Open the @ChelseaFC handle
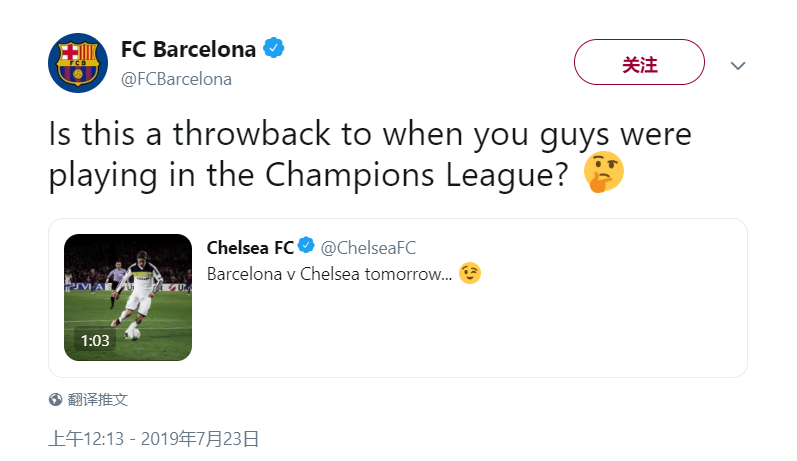This screenshot has height=461, width=797. click(x=368, y=248)
